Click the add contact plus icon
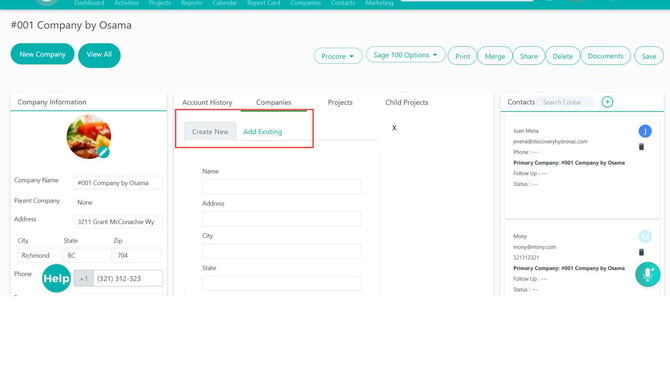This screenshot has width=670, height=376. point(607,102)
